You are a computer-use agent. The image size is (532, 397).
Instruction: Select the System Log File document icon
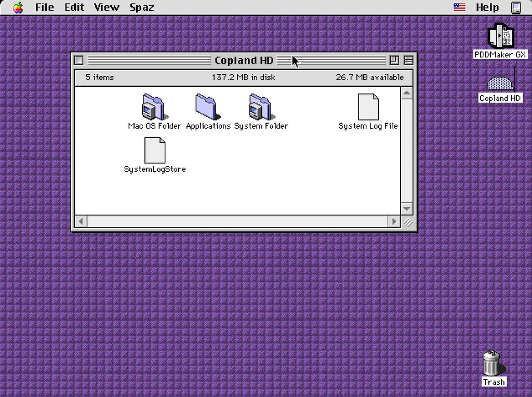coord(368,107)
